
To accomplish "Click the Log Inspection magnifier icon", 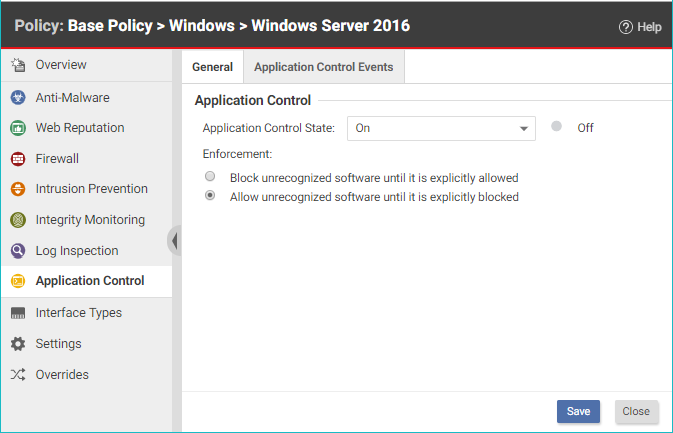I will 17,251.
